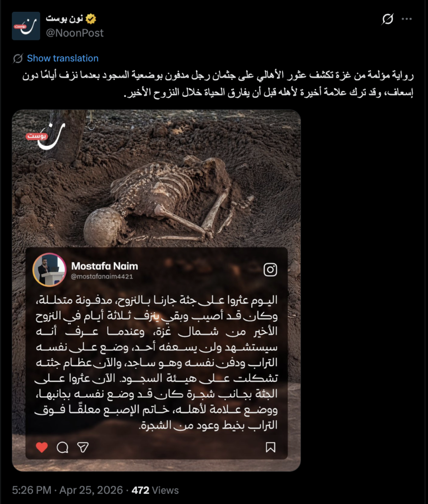Image resolution: width=428 pixels, height=504 pixels.
Task: Open the 5:26 PM Apr 25, 2026 timestamp
Action: point(67,490)
